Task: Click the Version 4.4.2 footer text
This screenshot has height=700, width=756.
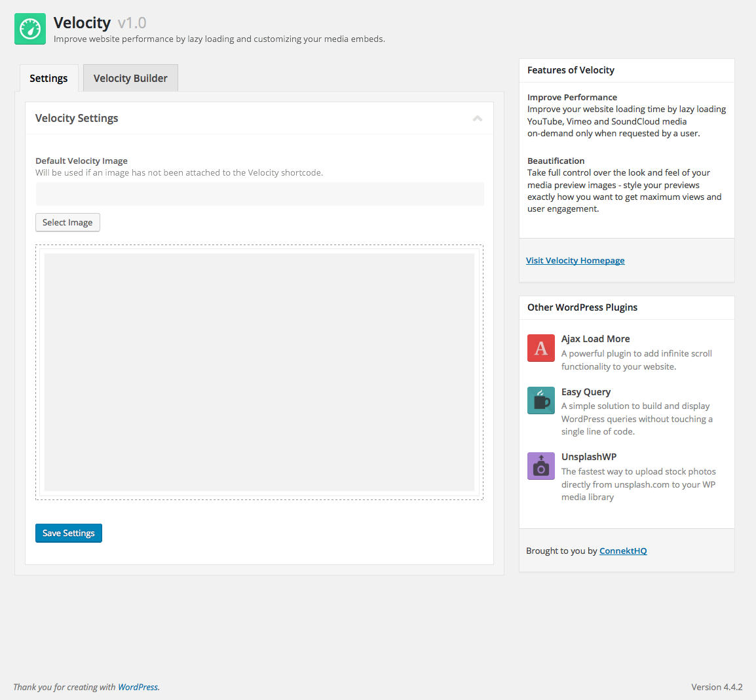Action: click(x=717, y=687)
